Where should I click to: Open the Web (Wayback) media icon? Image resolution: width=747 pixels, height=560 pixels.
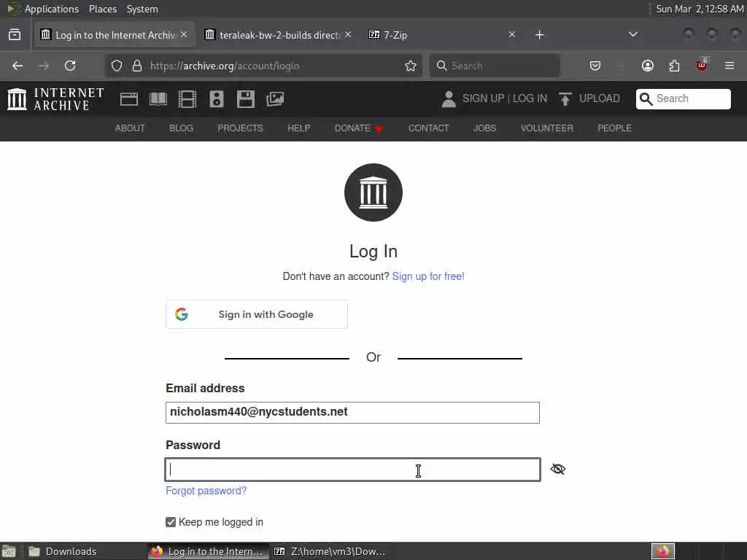tap(128, 99)
